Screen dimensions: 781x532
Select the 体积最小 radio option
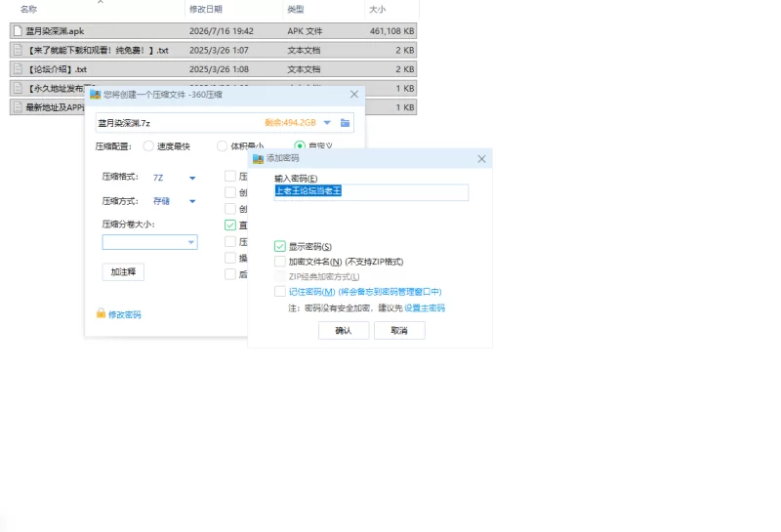[x=223, y=146]
